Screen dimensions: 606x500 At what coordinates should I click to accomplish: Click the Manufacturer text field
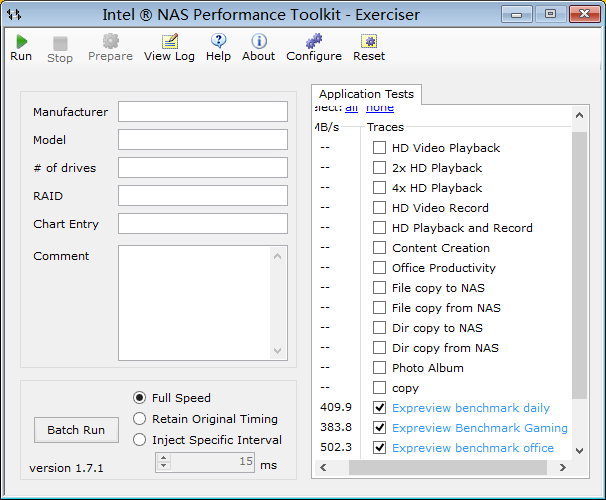[202, 112]
